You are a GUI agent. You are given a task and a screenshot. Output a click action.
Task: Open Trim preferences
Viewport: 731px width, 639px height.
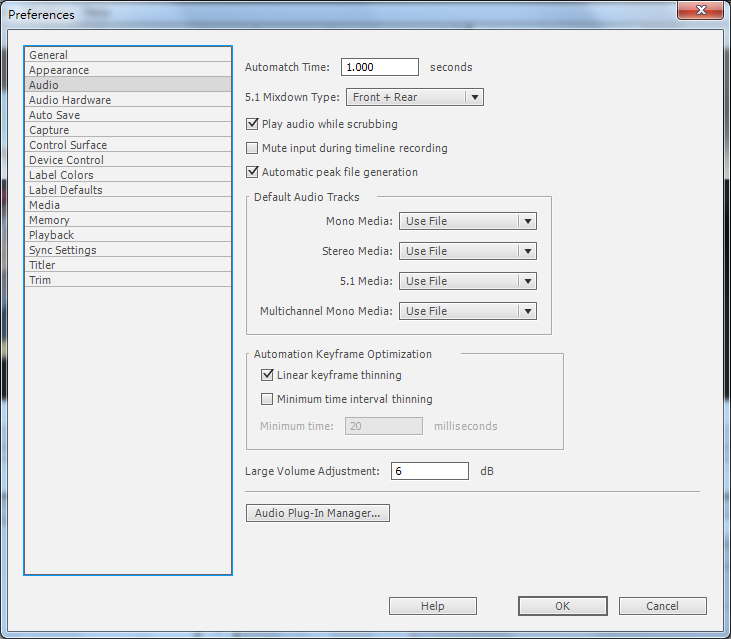pyautogui.click(x=128, y=280)
